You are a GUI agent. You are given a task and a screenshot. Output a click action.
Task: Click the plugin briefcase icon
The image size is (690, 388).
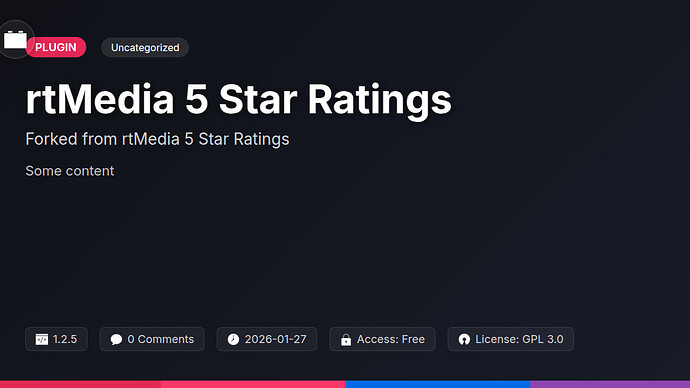[15, 40]
